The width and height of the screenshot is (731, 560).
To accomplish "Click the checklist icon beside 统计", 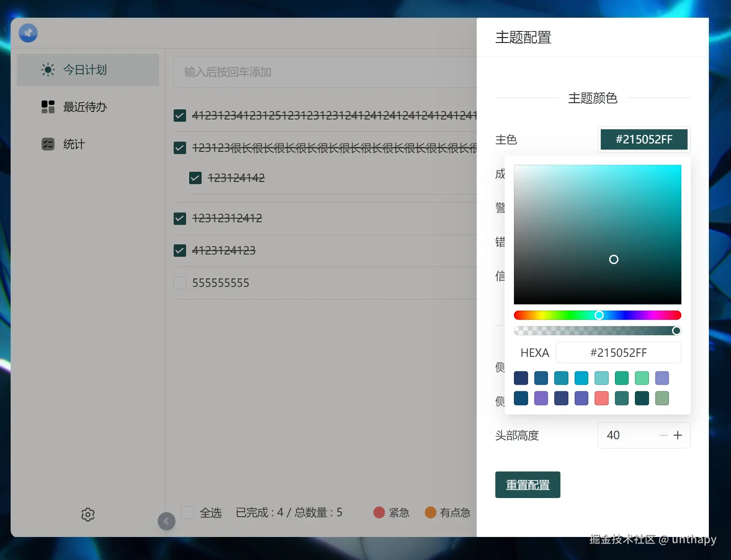I will (x=48, y=144).
